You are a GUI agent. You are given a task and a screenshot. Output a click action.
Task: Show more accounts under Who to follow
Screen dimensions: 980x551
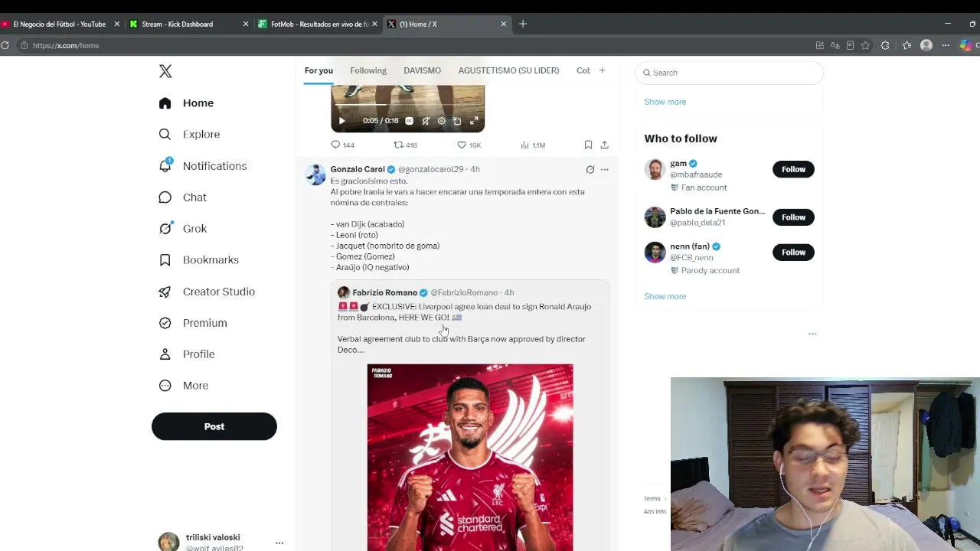[x=665, y=296]
